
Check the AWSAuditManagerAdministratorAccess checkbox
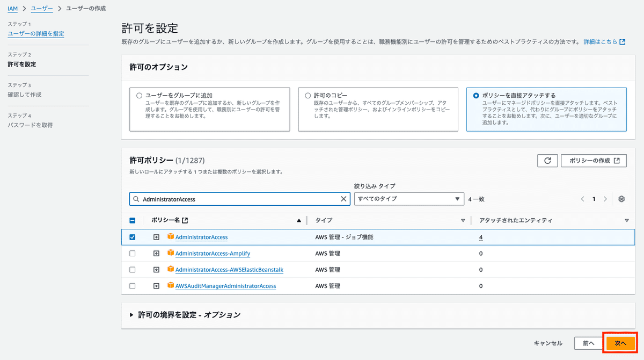tap(133, 286)
